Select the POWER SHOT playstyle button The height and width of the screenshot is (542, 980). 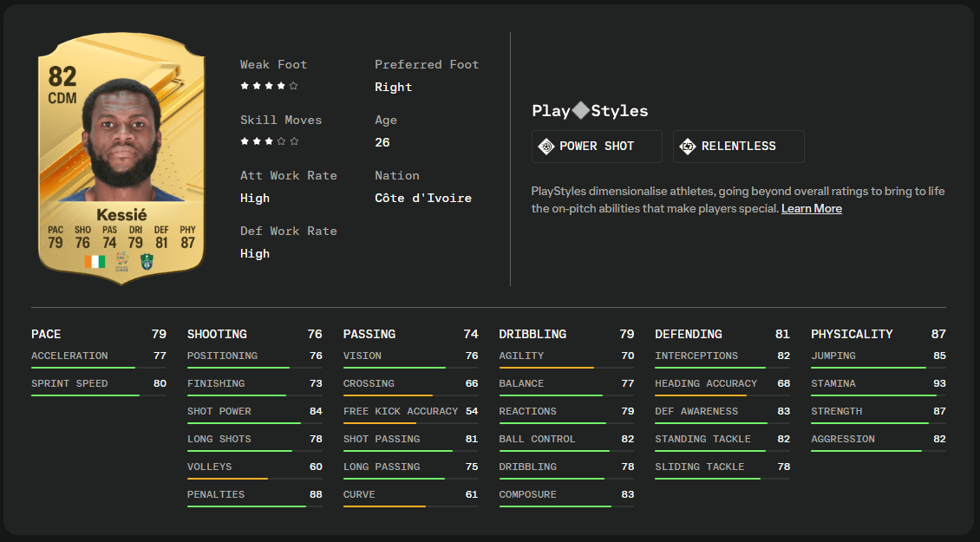(x=597, y=147)
